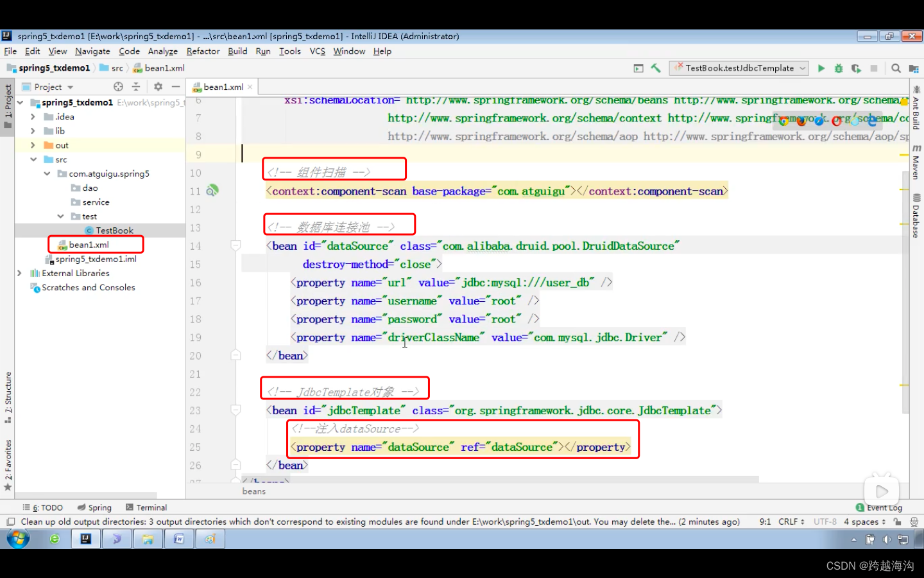Fold the dataSource bean at line 14

[x=235, y=245]
